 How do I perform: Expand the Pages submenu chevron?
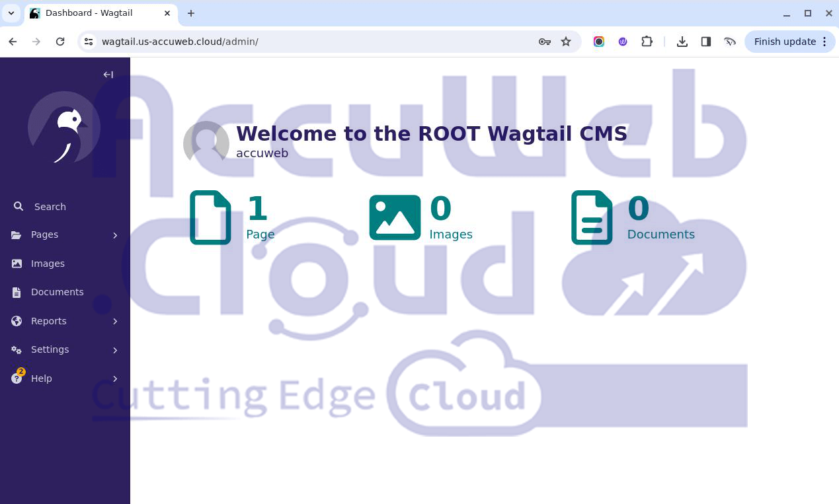coord(115,235)
